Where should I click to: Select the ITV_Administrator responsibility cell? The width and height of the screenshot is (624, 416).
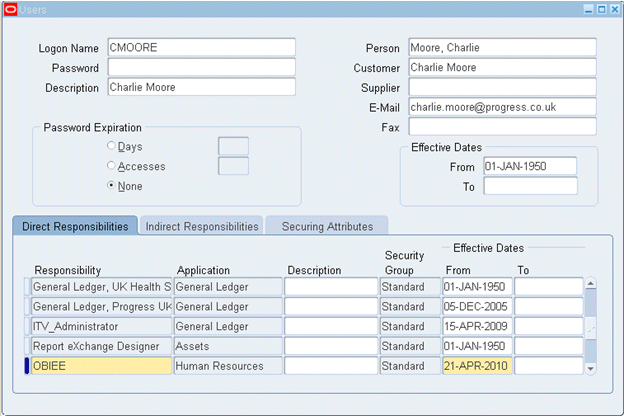(101, 326)
